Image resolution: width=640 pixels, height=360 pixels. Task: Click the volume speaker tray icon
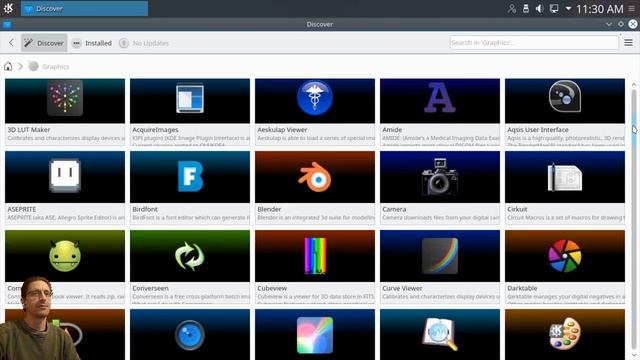coord(539,9)
